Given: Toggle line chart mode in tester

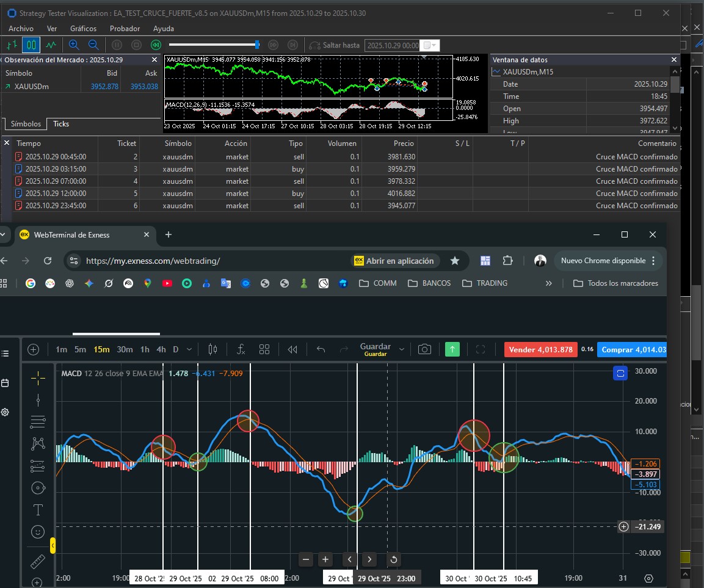Looking at the screenshot, I should click(x=51, y=45).
